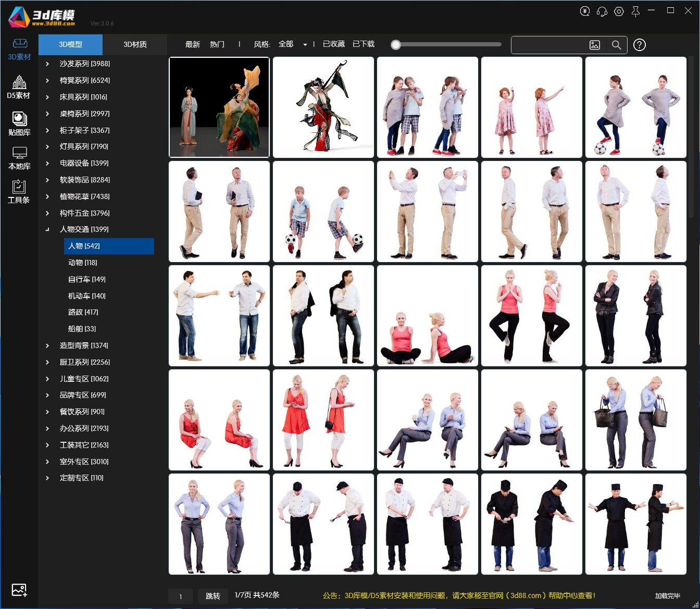Click the 1/7页 共542条 page count text
700x609 pixels.
[x=257, y=595]
